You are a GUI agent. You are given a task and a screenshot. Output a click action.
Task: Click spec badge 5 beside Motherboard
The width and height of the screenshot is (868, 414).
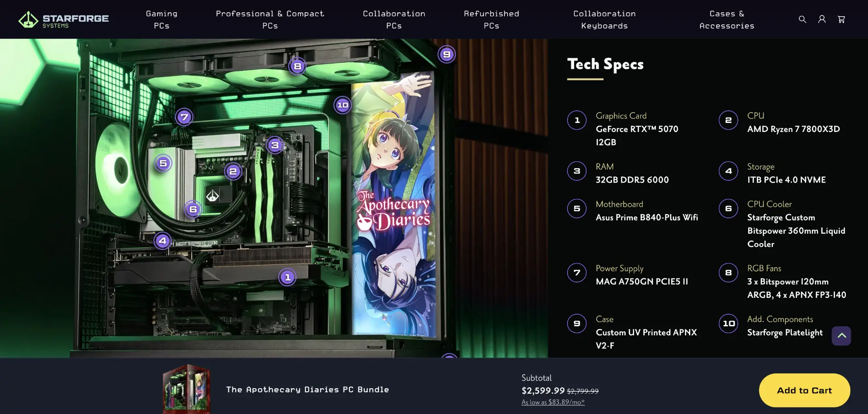[x=577, y=209]
